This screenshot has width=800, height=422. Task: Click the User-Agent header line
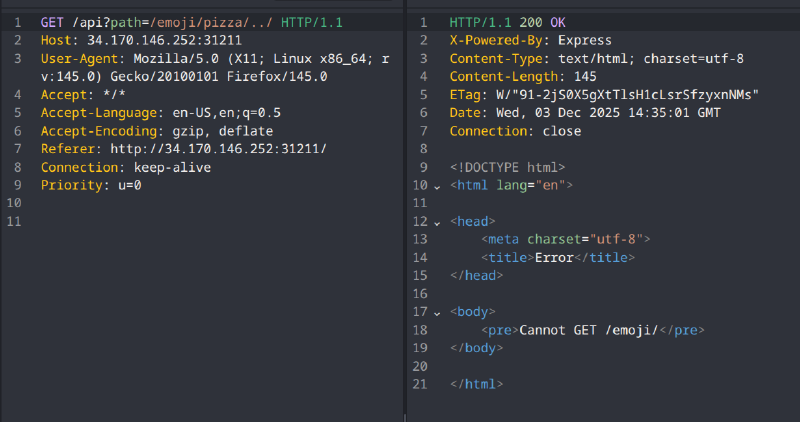click(200, 59)
